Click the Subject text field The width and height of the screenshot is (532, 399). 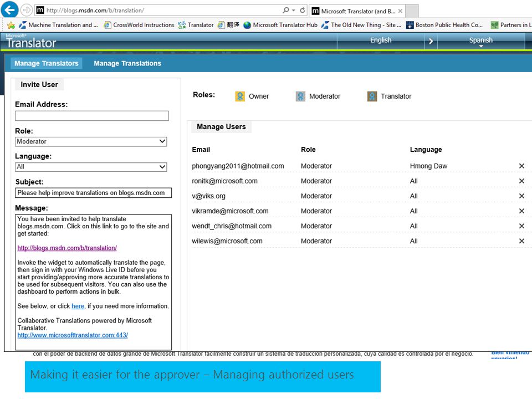pyautogui.click(x=93, y=193)
